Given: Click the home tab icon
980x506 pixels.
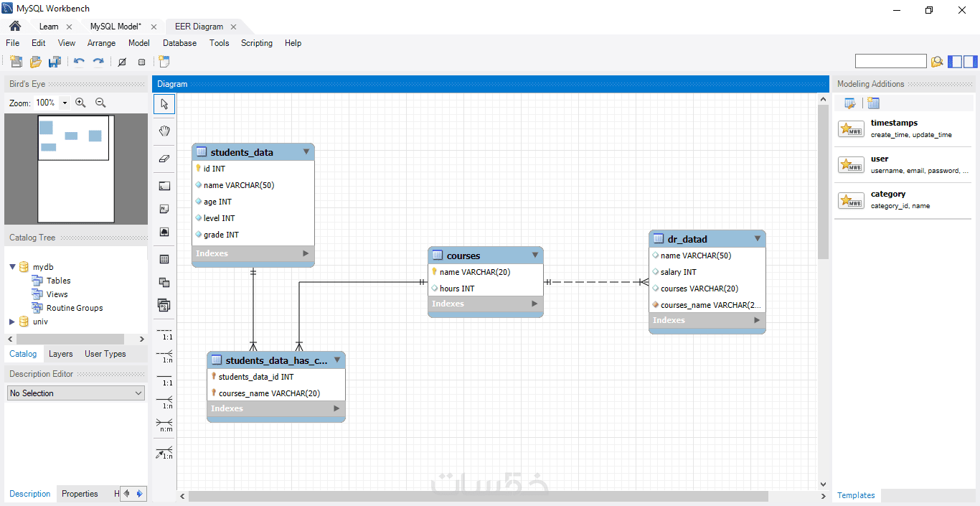Looking at the screenshot, I should [x=15, y=26].
